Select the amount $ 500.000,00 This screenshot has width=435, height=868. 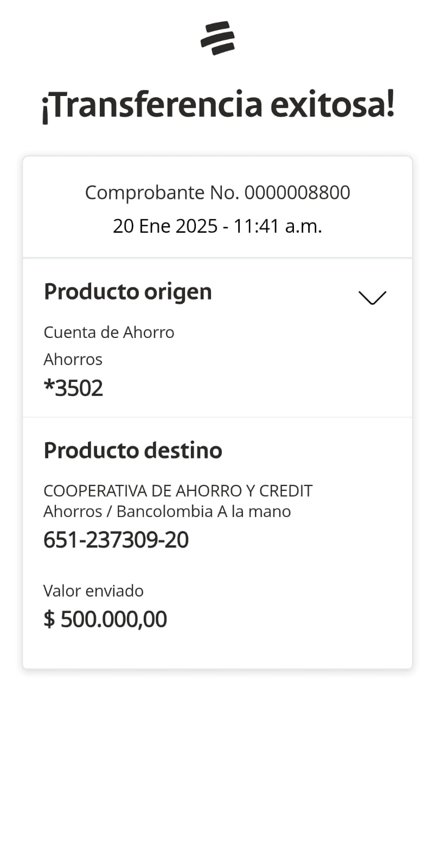pyautogui.click(x=105, y=619)
